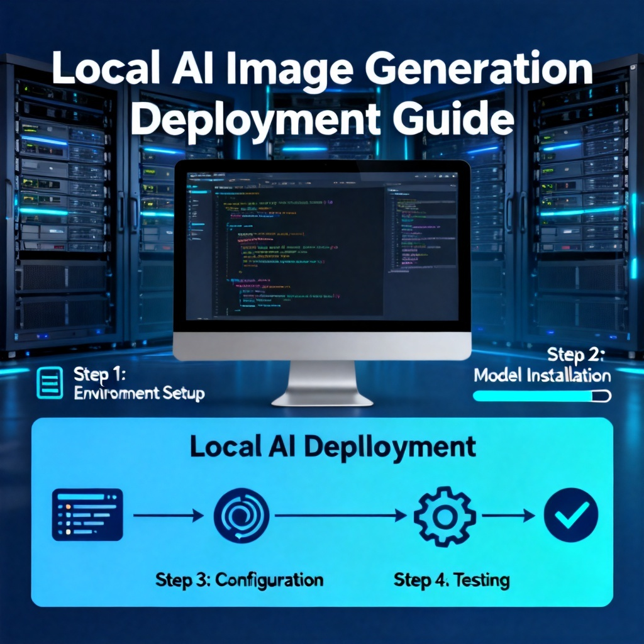Click the arrow between terminal and swirl icons
Image resolution: width=644 pixels, height=644 pixels.
pos(169,515)
